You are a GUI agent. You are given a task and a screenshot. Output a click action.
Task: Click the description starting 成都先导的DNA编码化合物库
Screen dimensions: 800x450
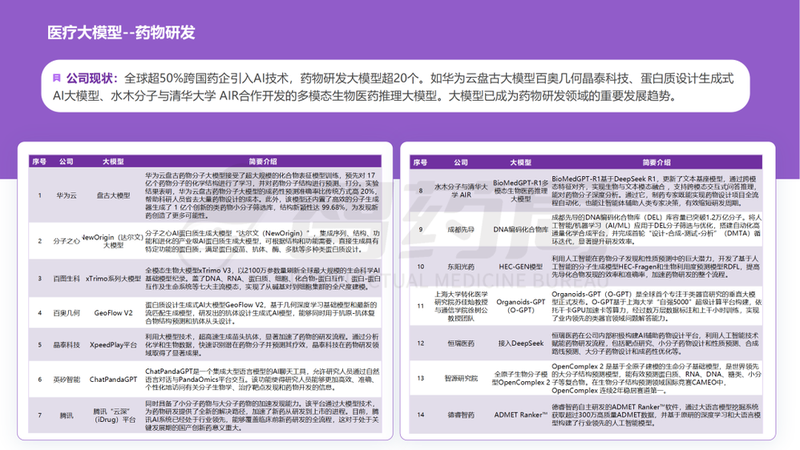pos(656,229)
